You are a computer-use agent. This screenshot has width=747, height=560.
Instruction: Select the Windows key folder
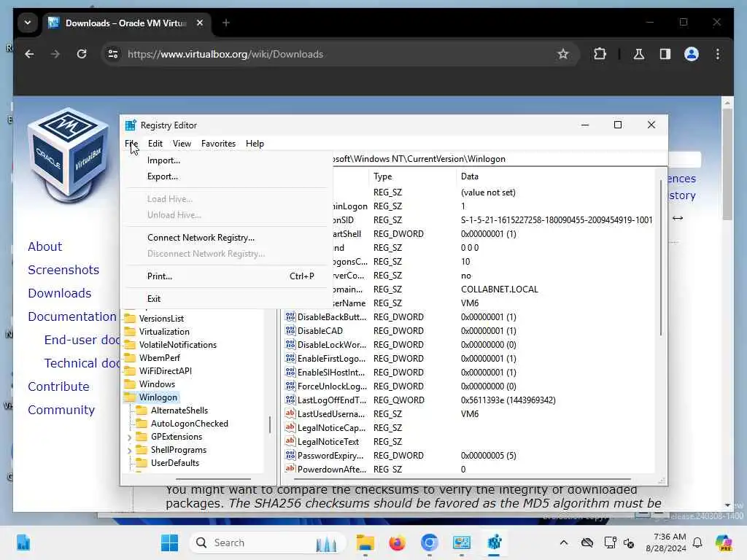[157, 384]
